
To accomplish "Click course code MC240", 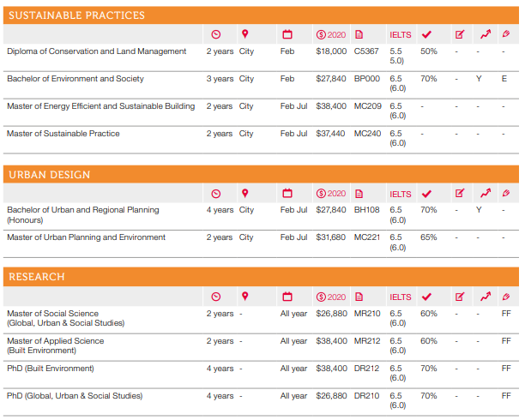I will click(x=367, y=134).
